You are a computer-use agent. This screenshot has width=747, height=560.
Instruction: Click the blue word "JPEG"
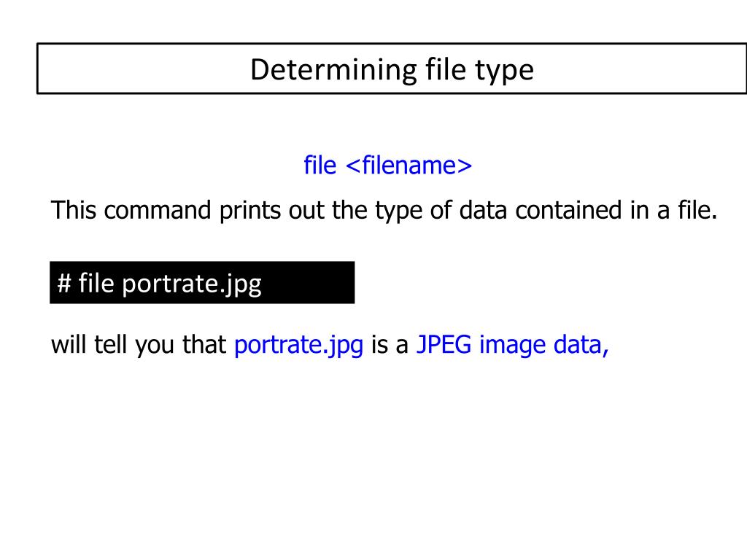click(x=444, y=344)
